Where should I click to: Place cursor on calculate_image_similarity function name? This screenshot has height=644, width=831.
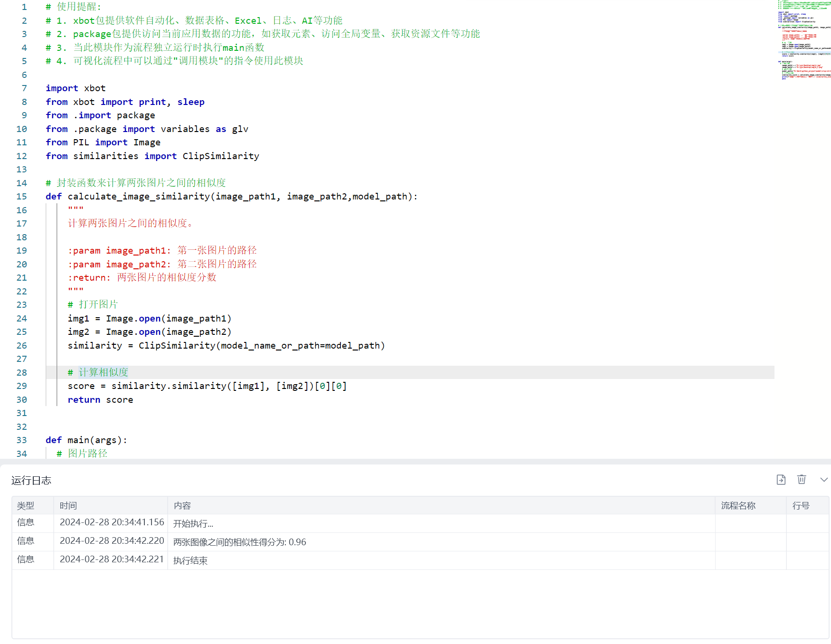(x=139, y=197)
